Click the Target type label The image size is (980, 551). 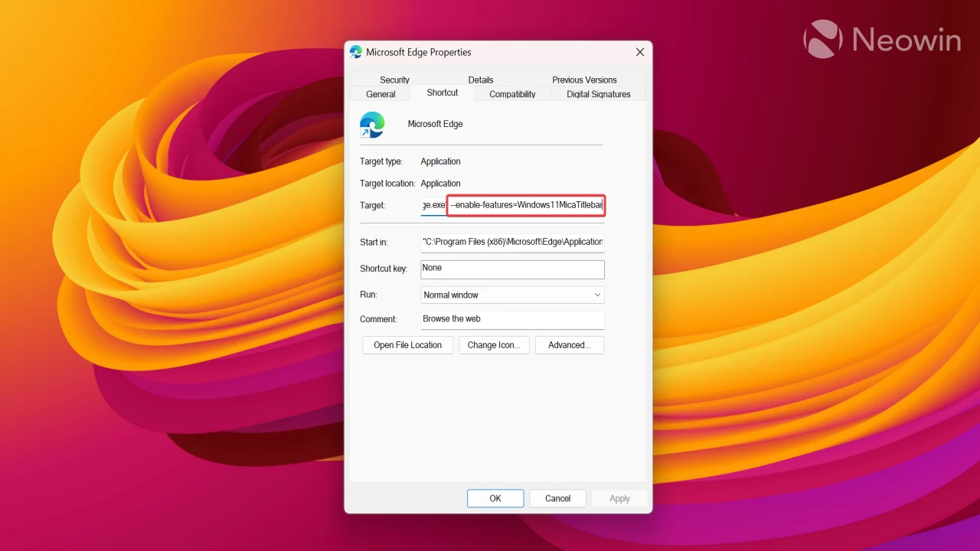[x=383, y=161]
